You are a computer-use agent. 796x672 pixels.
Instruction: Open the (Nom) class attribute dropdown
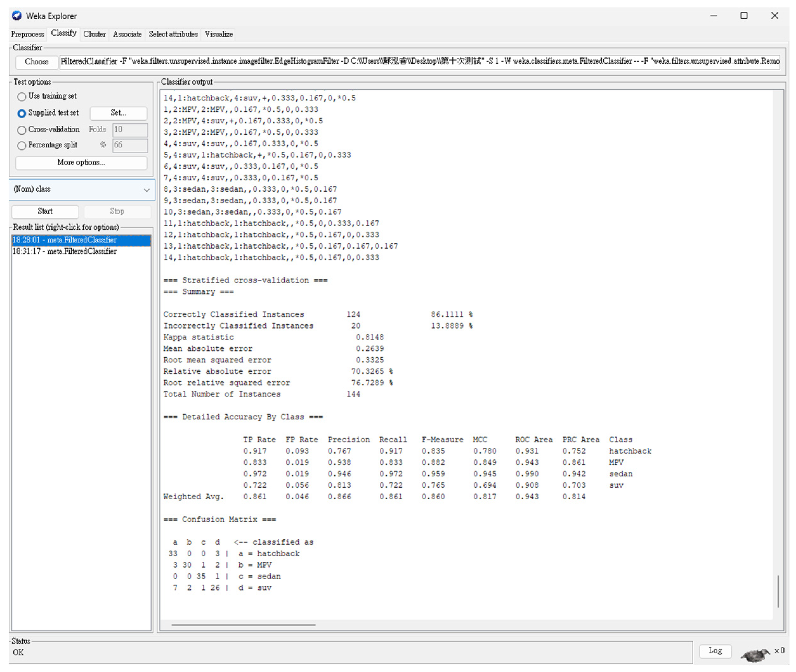(82, 189)
